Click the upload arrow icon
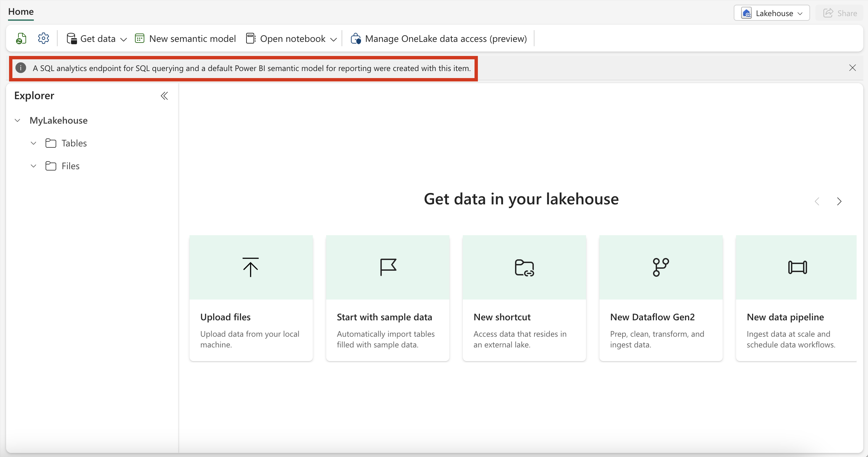 (250, 267)
